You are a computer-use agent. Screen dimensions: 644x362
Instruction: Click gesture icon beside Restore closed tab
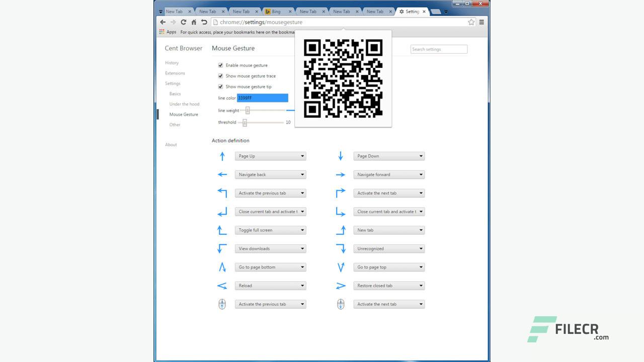tap(341, 286)
